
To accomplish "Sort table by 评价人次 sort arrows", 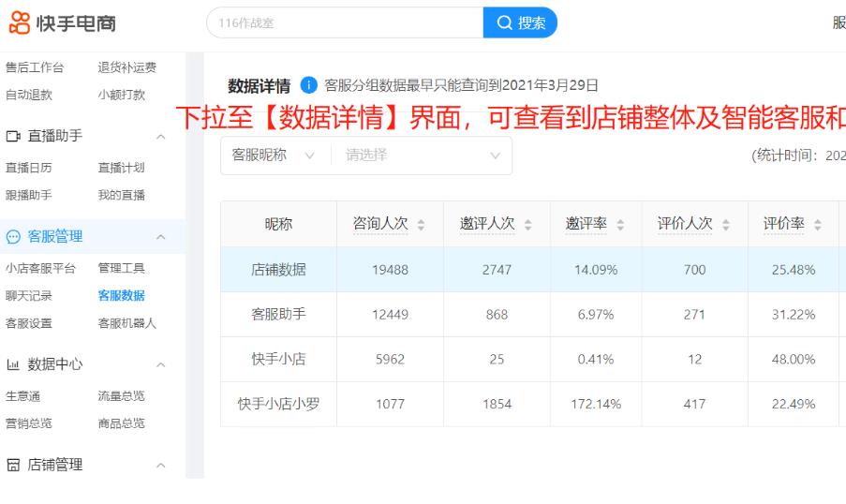I will pyautogui.click(x=726, y=225).
